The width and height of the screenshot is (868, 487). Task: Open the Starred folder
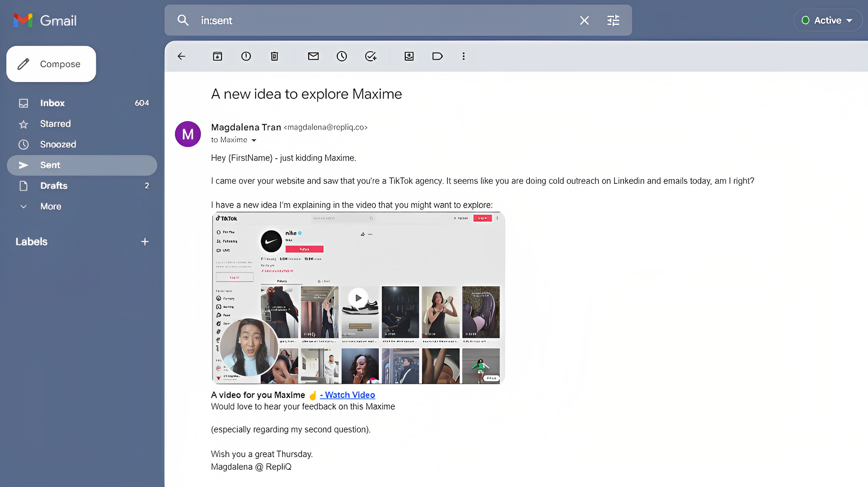point(82,124)
